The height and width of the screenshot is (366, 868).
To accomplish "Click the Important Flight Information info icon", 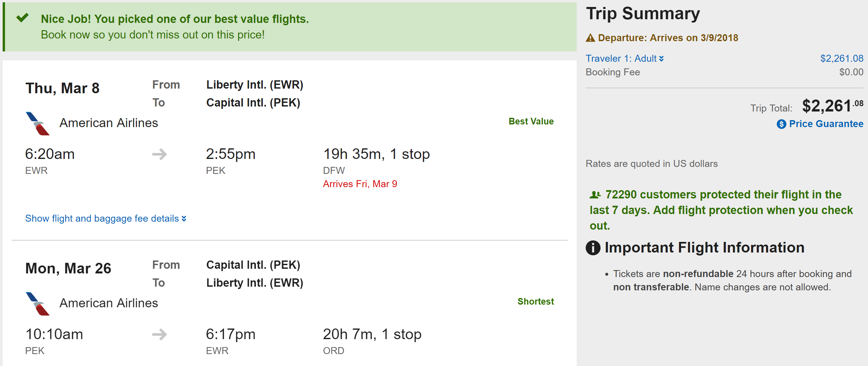I will click(593, 248).
